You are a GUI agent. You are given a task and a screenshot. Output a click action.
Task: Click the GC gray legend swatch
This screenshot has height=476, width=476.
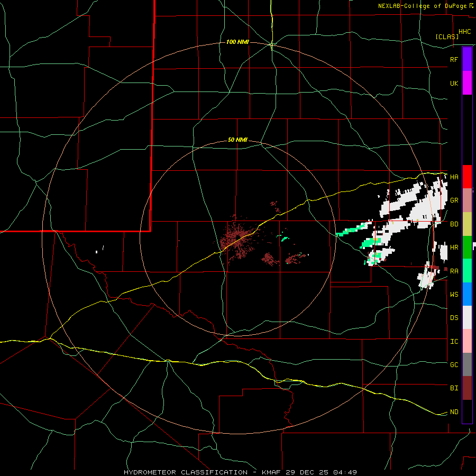(467, 364)
